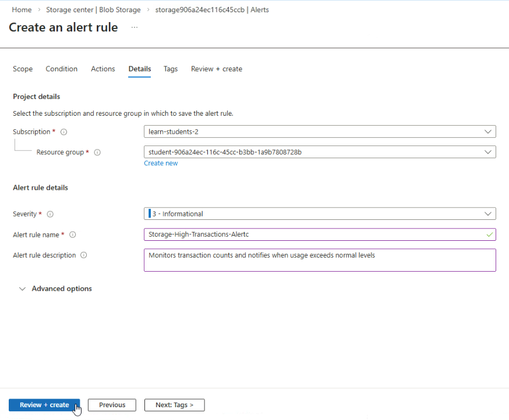Click into the Alert rule name field
The image size is (509, 420).
click(x=314, y=234)
